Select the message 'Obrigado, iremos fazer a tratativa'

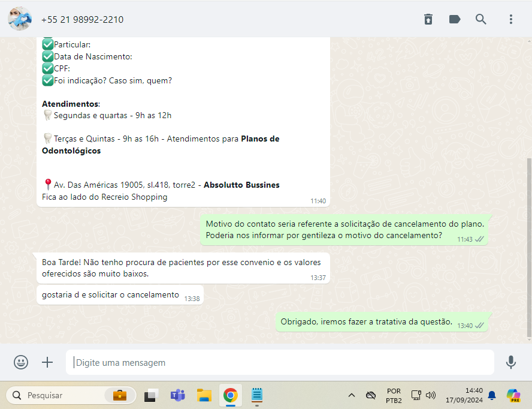pyautogui.click(x=382, y=322)
